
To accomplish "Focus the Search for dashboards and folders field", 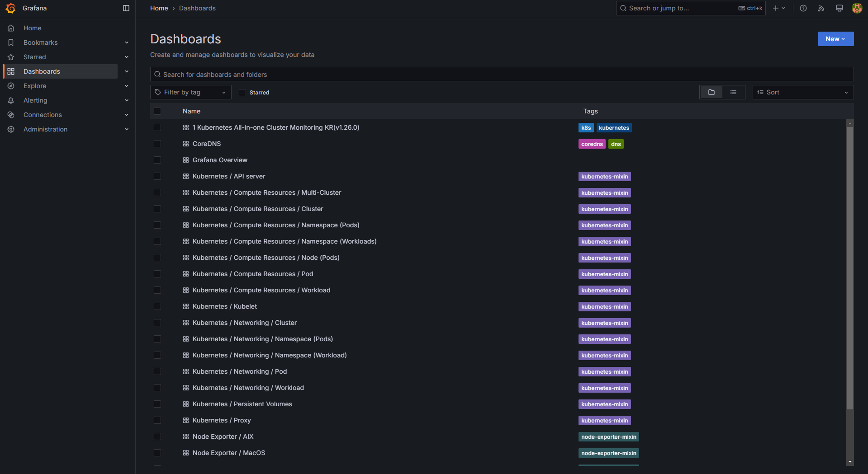I will point(501,75).
